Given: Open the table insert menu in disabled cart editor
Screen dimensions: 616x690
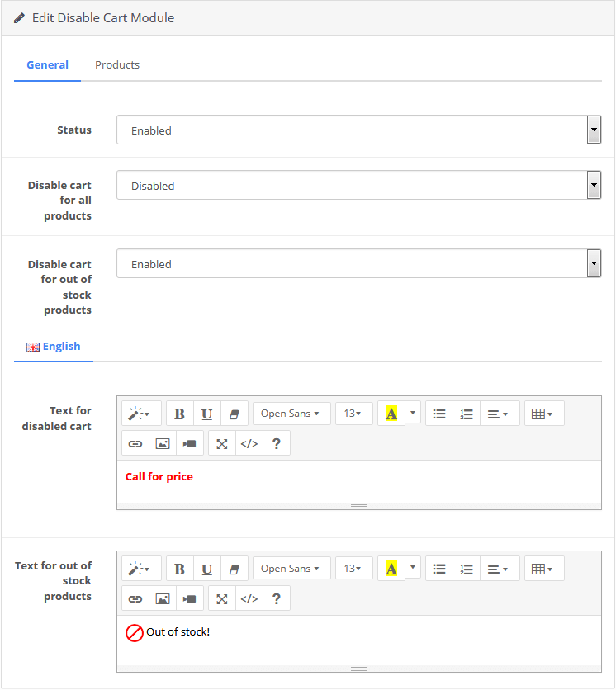Looking at the screenshot, I should [544, 414].
